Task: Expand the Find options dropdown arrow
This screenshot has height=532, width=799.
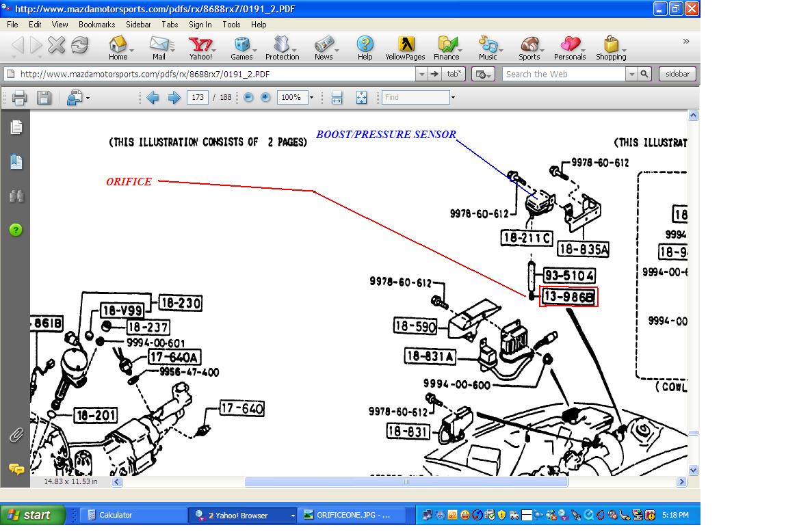Action: tap(453, 97)
